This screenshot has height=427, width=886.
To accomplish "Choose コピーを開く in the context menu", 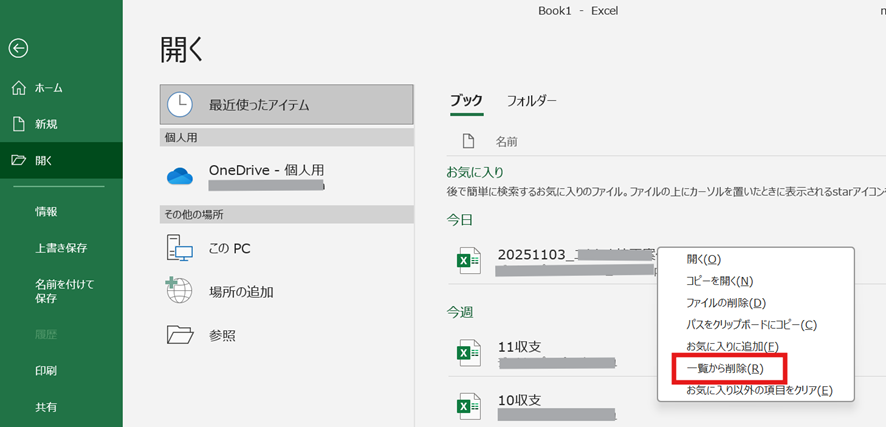I will point(719,281).
